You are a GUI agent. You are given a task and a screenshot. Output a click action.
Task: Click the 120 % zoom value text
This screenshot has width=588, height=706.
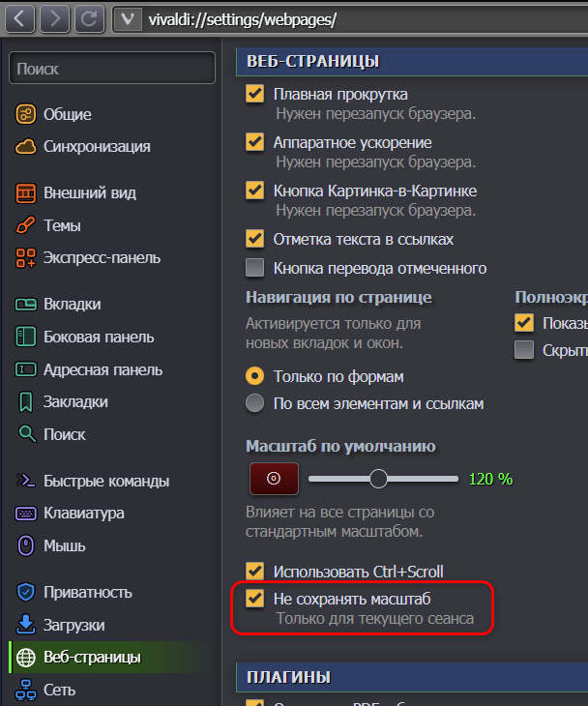click(490, 479)
